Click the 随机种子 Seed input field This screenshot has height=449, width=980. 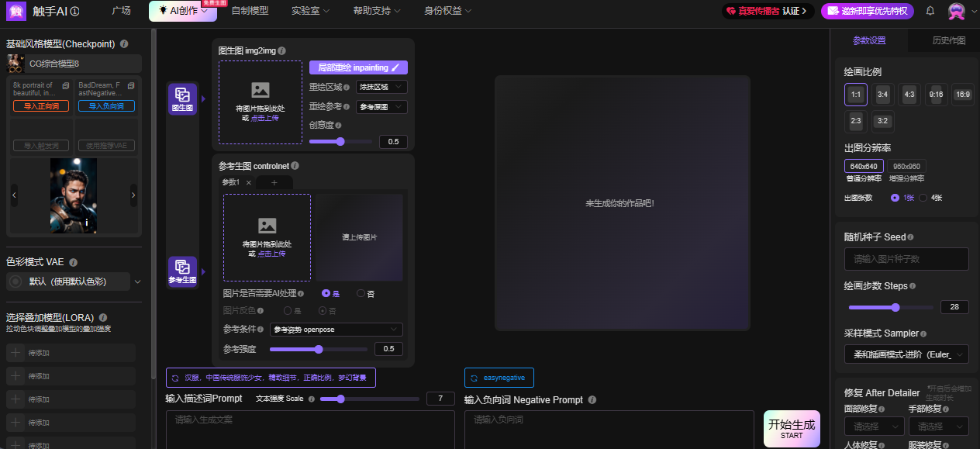pos(906,259)
